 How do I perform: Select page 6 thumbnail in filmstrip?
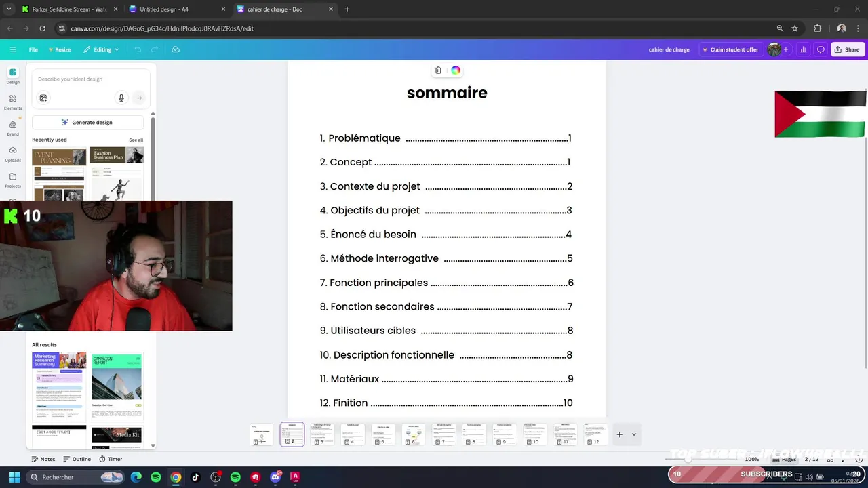(x=414, y=434)
